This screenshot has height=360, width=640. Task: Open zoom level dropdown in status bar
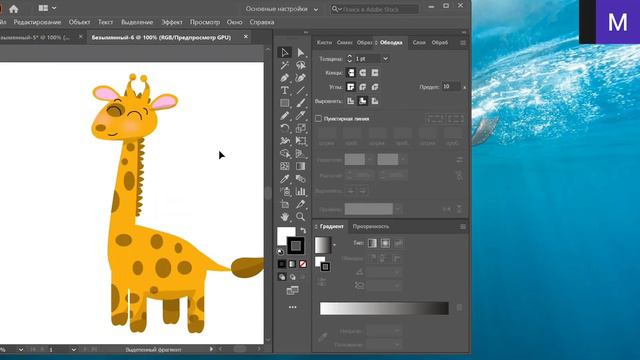[20, 350]
